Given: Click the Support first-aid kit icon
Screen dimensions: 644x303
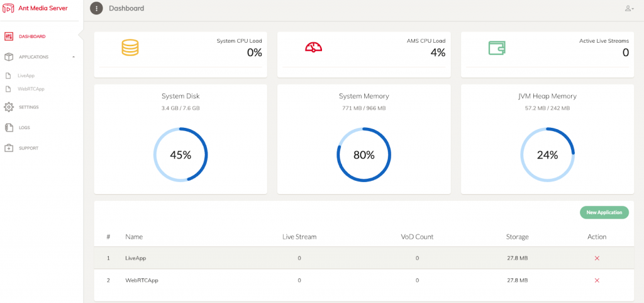Looking at the screenshot, I should click(x=9, y=148).
